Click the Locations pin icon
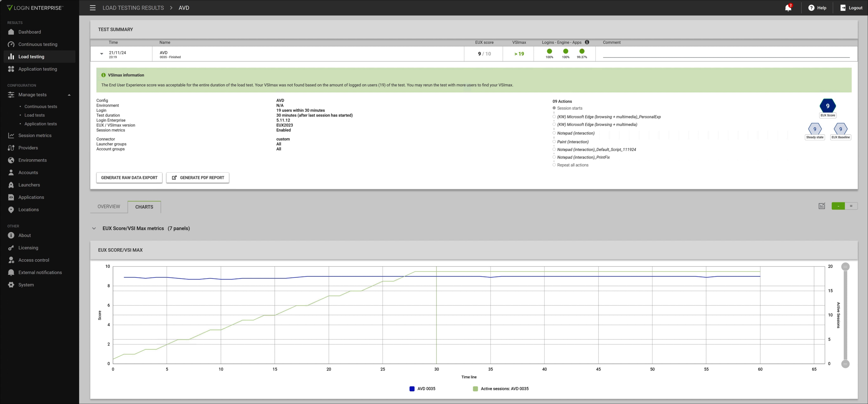Viewport: 868px width, 404px height. [11, 210]
